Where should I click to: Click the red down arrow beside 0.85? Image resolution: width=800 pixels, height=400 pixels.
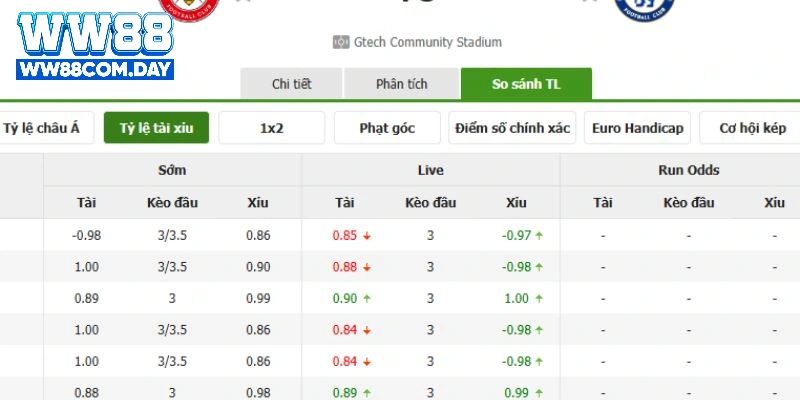(x=368, y=236)
